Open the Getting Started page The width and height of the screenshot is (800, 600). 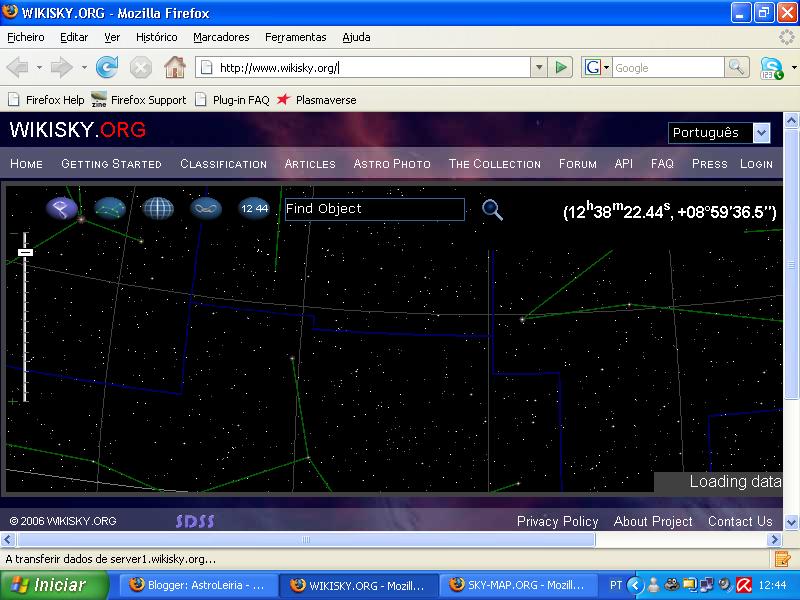click(x=111, y=164)
